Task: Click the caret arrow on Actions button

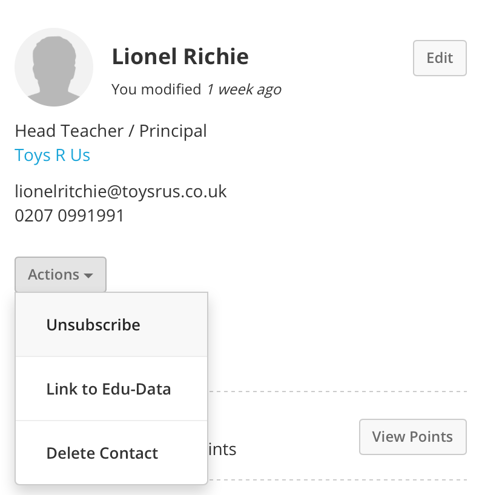Action: (88, 276)
